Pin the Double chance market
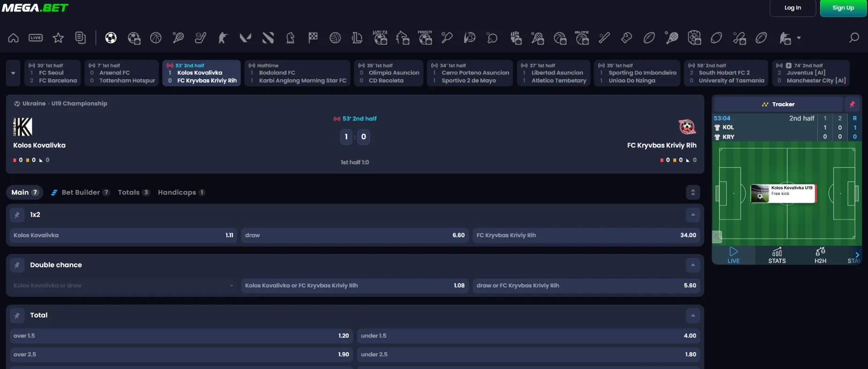Screen dimensions: 868x369 point(17,265)
